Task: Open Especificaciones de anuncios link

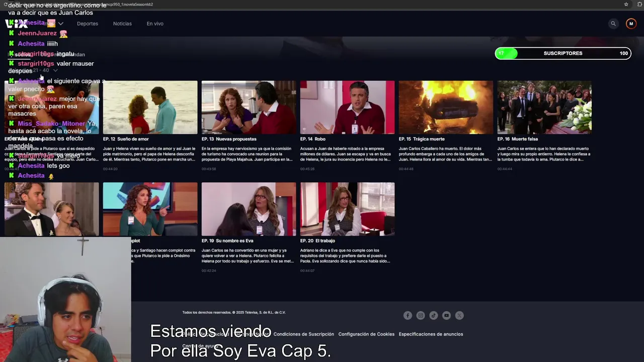Action: pyautogui.click(x=431, y=334)
